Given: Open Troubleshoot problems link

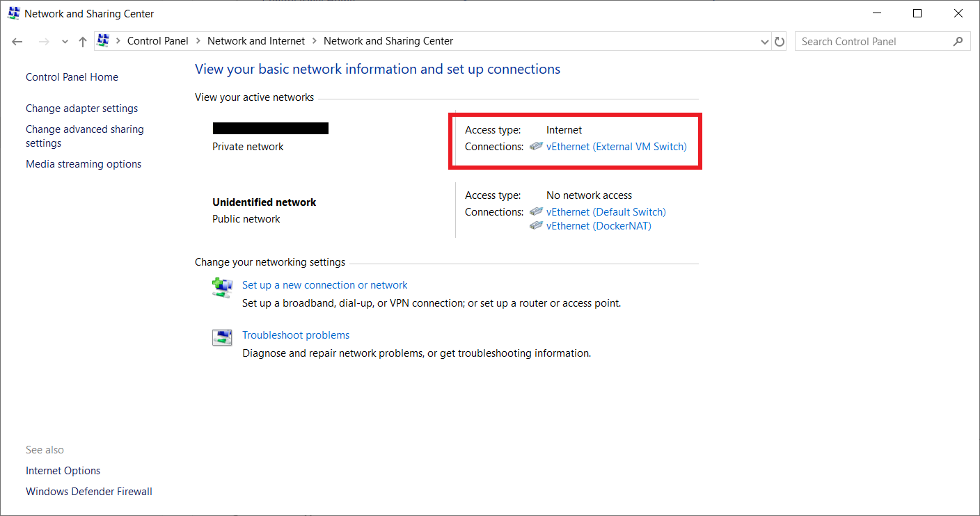Looking at the screenshot, I should point(296,335).
